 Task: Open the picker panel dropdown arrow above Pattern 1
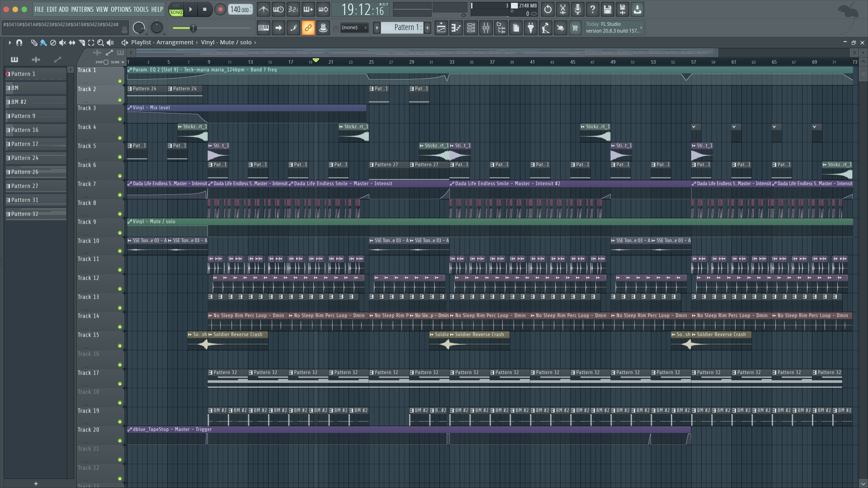(71, 70)
